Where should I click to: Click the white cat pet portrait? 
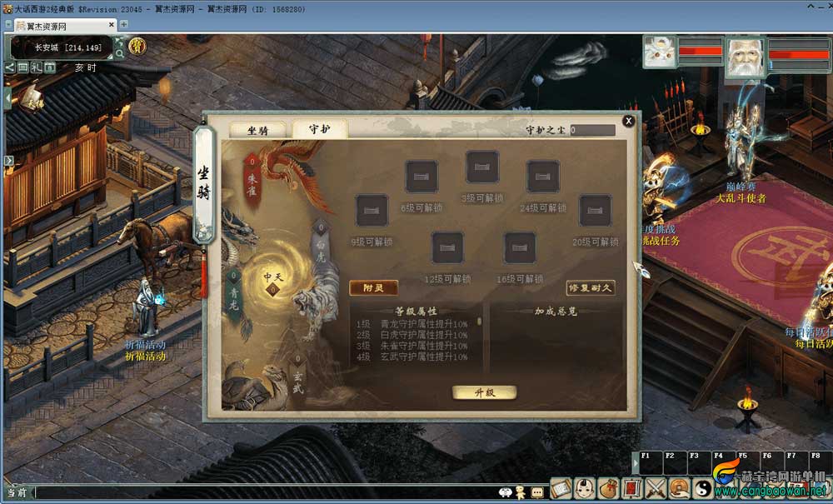659,52
